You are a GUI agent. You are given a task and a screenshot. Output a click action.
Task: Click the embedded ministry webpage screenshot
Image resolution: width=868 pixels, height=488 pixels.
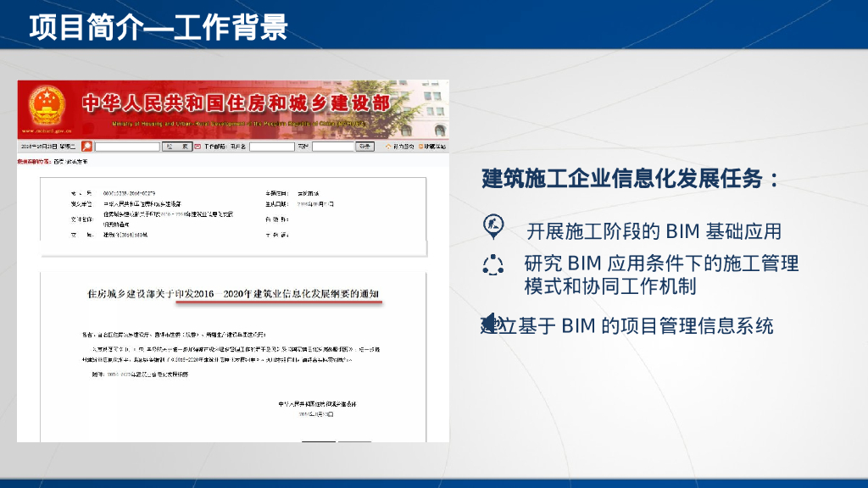point(233,261)
